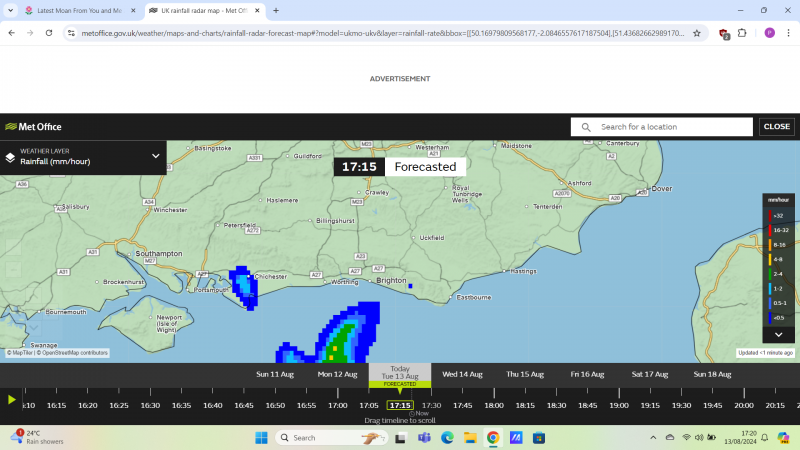
Task: Open the red shield extension icon
Action: pos(724,34)
